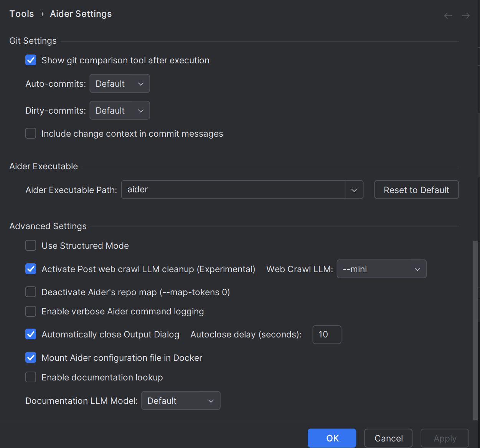The width and height of the screenshot is (480, 448).
Task: Confirm settings with the OK button
Action: (332, 438)
